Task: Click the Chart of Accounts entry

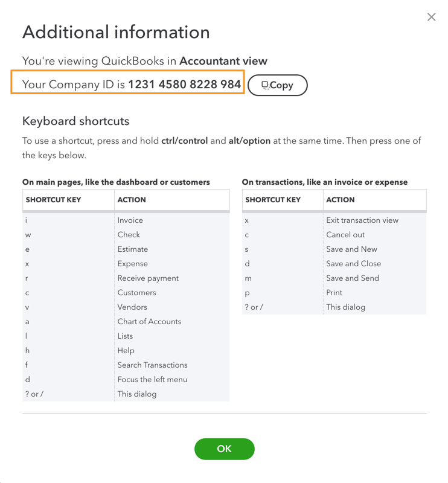Action: point(149,321)
